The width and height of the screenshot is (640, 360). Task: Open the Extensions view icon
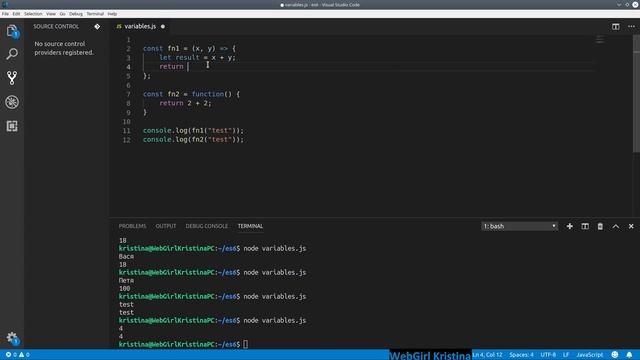pos(12,126)
